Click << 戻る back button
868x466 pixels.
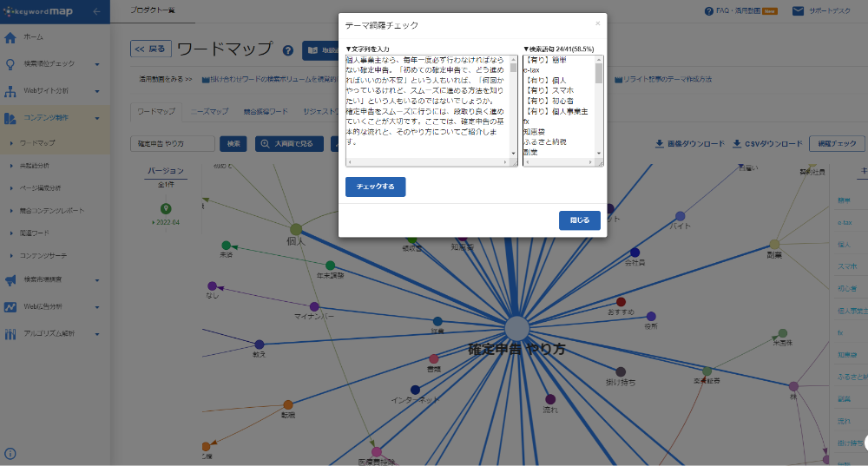[150, 49]
